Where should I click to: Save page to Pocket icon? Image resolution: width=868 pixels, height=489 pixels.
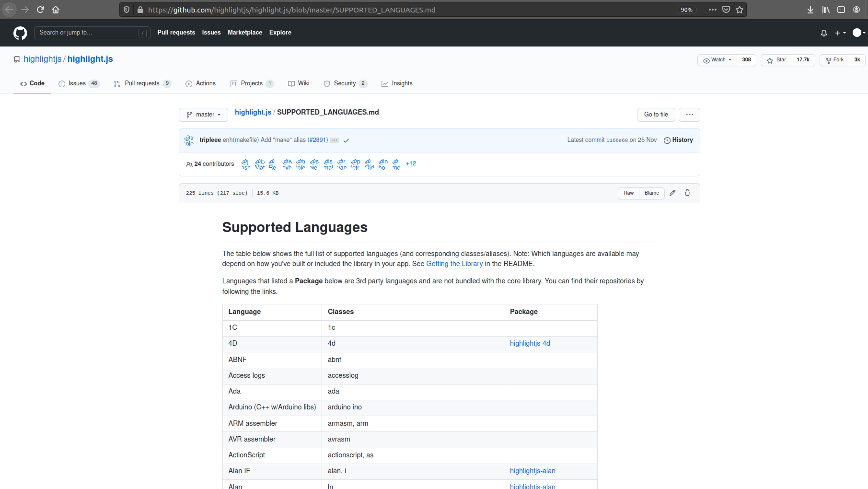[726, 10]
